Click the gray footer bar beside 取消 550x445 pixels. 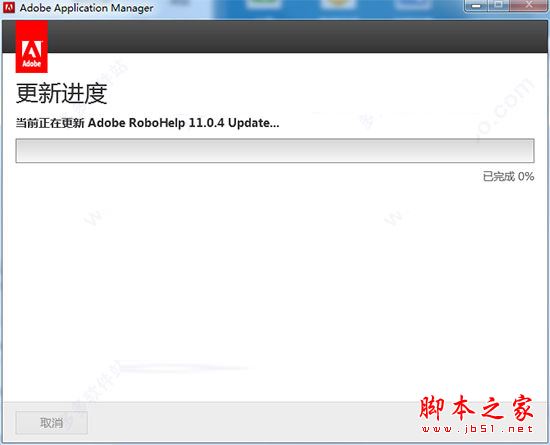[x=246, y=423]
